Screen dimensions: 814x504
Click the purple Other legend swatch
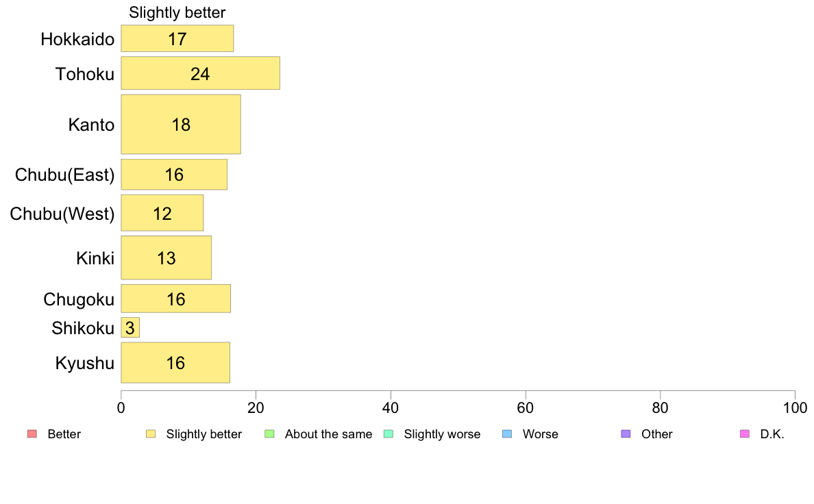[x=626, y=434]
